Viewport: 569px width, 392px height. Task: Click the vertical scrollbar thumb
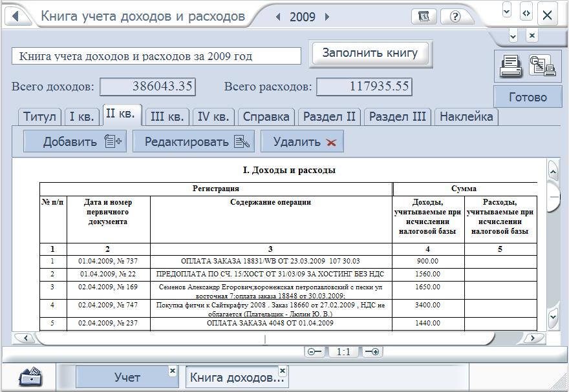pyautogui.click(x=554, y=197)
